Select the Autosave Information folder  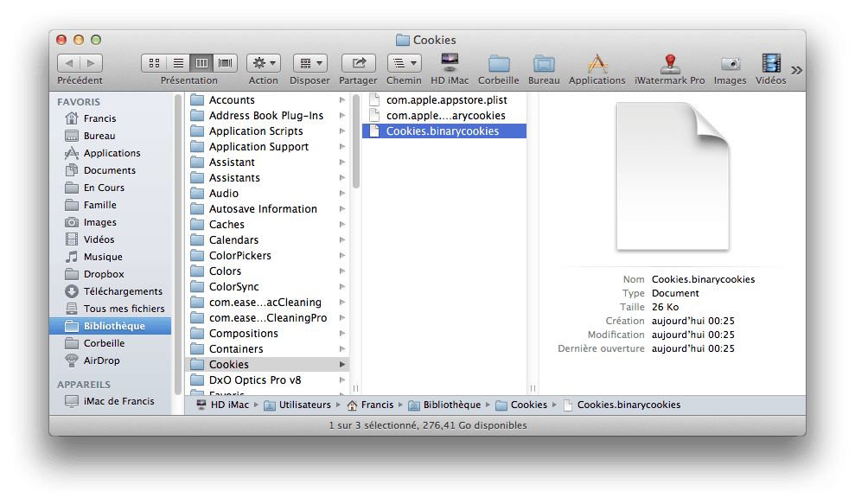pos(268,209)
